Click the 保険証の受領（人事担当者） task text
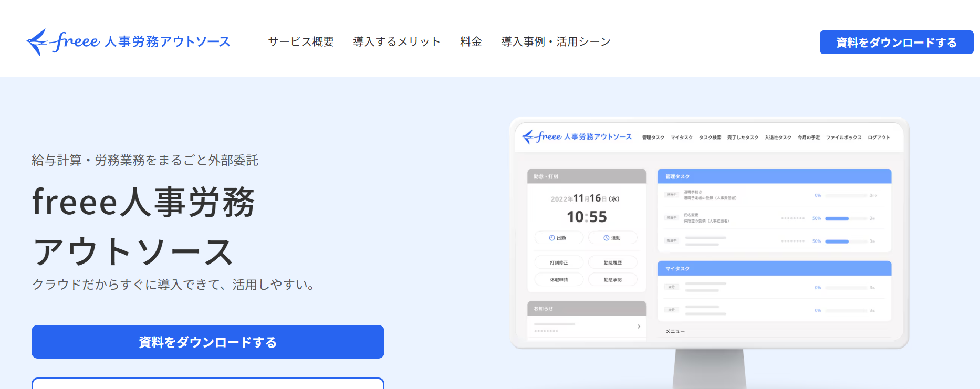This screenshot has width=980, height=389. (x=706, y=221)
